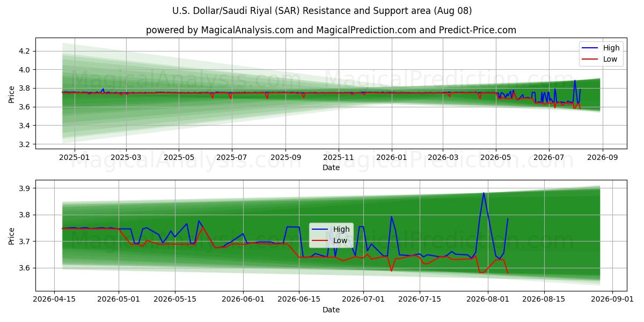Click the 2025-03 date tick
Screen dimensions: 644x322
tap(126, 158)
